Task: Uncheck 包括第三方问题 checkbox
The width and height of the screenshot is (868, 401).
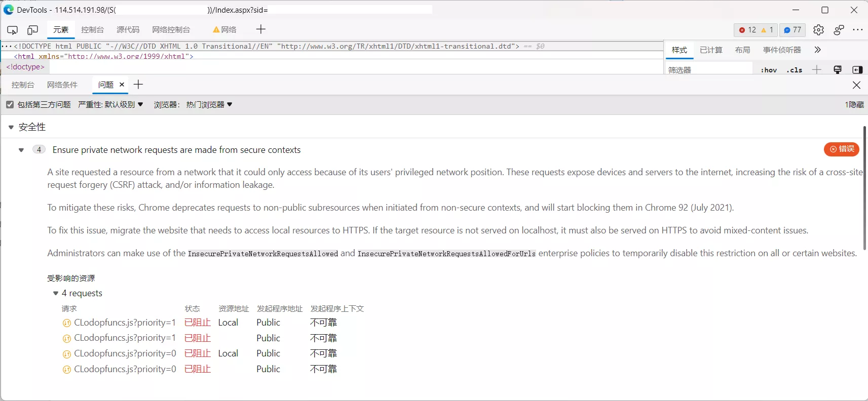Action: (10, 104)
